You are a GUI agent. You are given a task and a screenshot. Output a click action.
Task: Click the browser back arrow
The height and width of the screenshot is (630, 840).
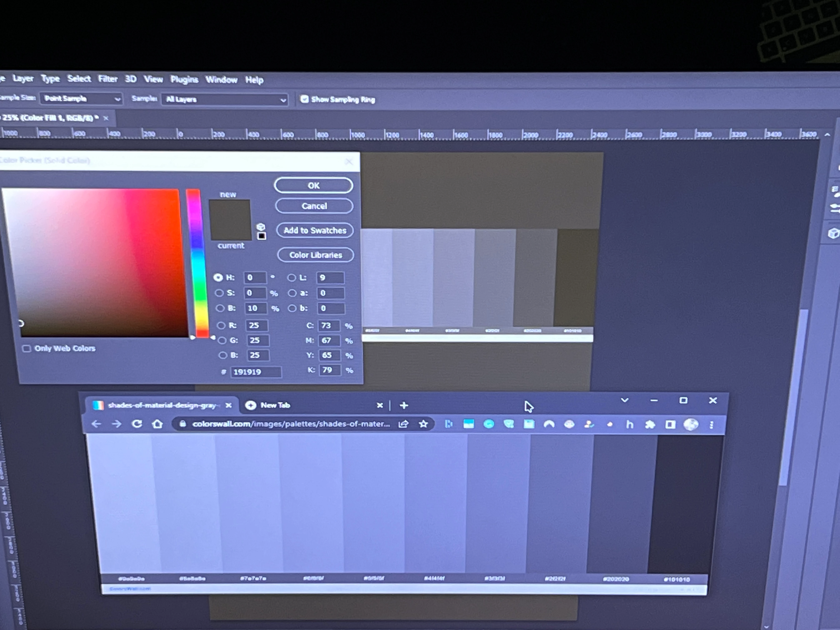[96, 424]
